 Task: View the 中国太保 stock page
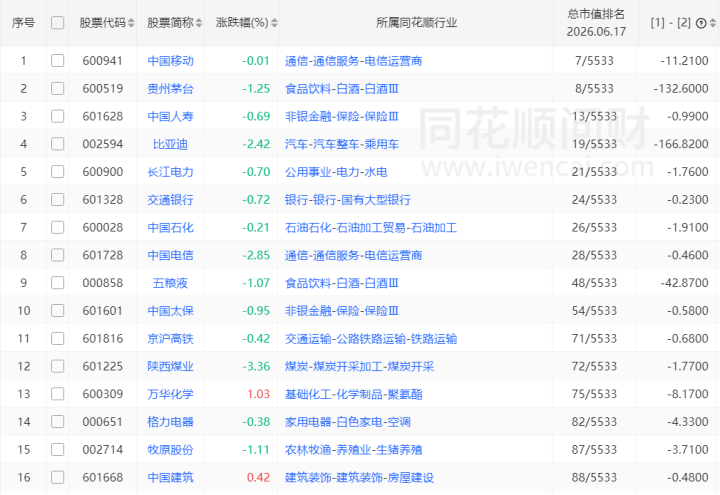[x=170, y=311]
